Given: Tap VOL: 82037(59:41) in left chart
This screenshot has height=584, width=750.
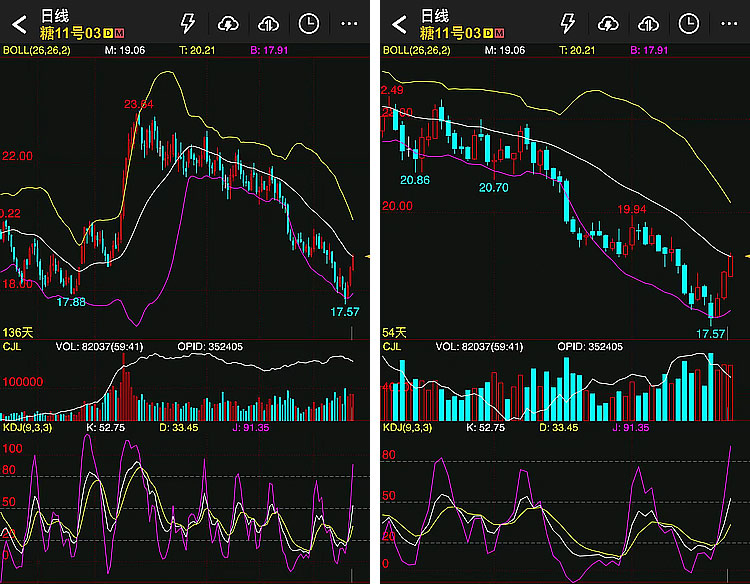Looking at the screenshot, I should 99,346.
